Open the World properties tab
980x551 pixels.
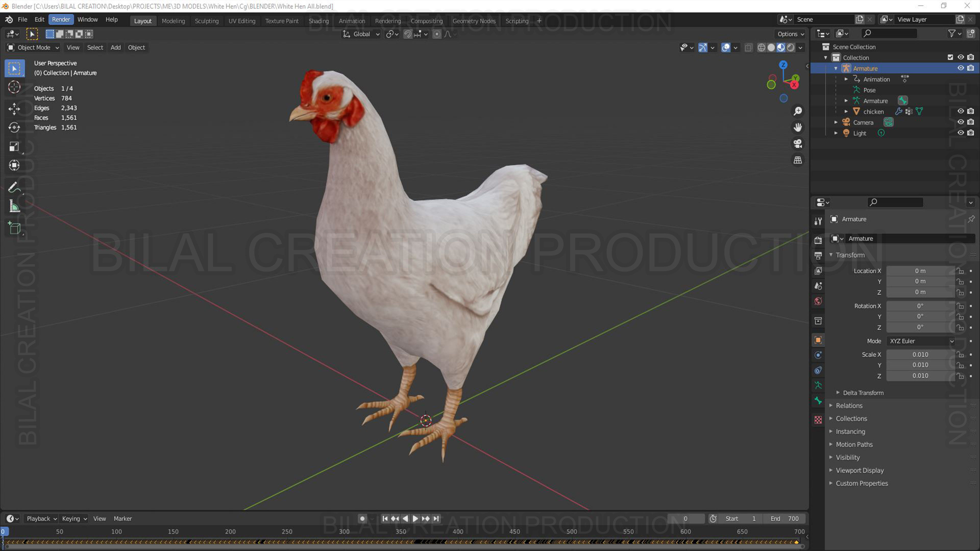[x=818, y=301]
